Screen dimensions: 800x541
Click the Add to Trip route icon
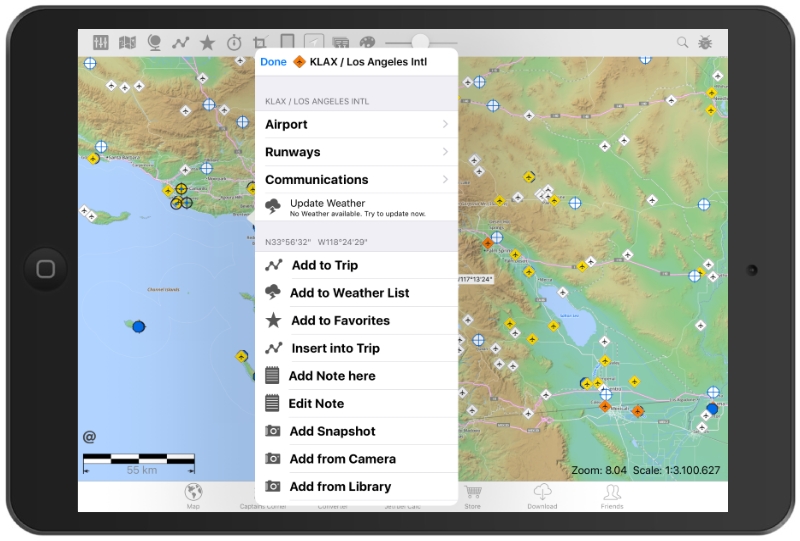pos(273,265)
